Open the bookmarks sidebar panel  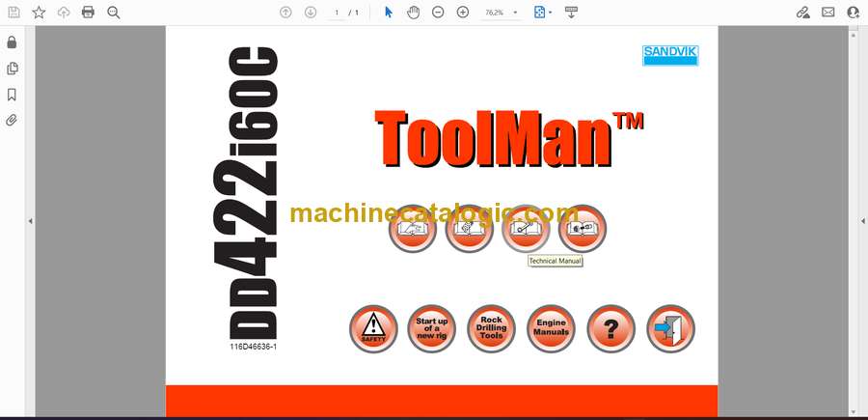(x=12, y=95)
